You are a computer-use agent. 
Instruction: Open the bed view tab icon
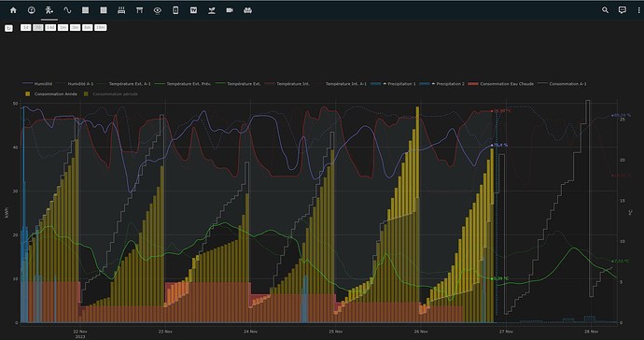pyautogui.click(x=121, y=10)
